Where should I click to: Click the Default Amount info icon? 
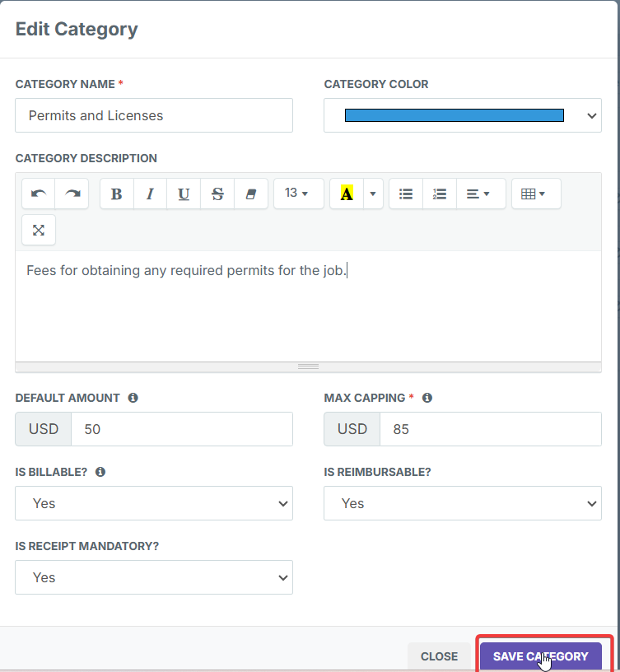(133, 398)
